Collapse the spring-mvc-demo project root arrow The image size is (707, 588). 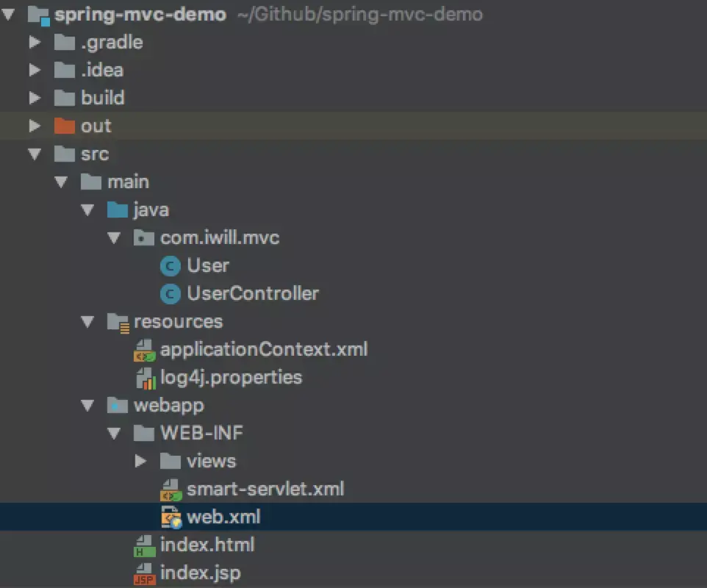coord(9,15)
